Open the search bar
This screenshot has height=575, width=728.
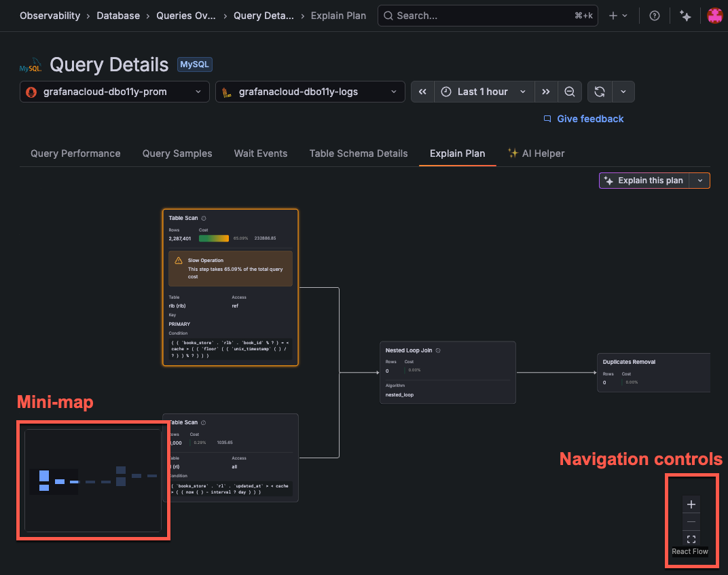pyautogui.click(x=487, y=15)
